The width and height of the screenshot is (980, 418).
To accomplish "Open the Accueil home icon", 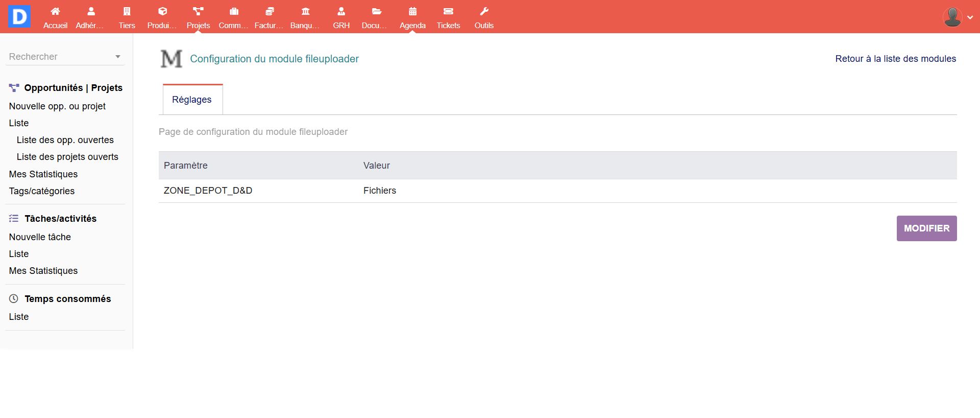I will [55, 12].
